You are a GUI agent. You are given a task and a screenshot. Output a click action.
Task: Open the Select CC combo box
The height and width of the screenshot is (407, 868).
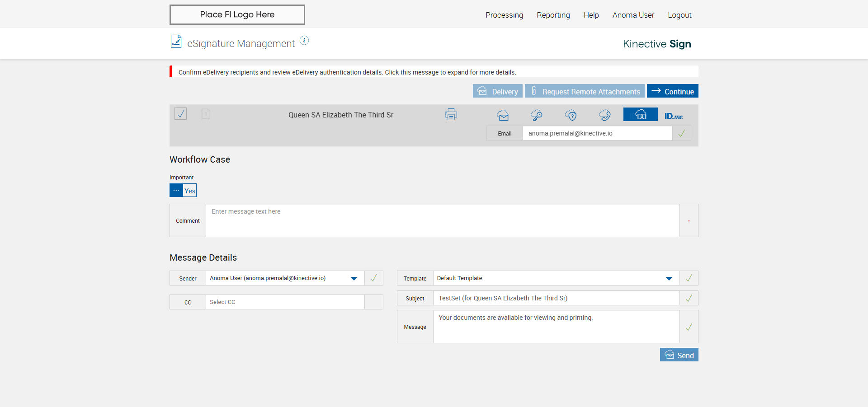(x=285, y=302)
